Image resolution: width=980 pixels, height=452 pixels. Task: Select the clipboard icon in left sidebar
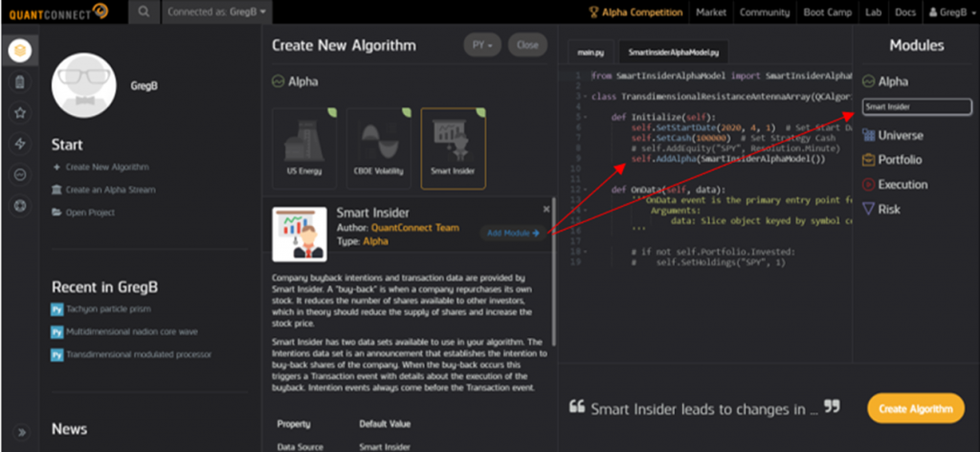tap(20, 82)
